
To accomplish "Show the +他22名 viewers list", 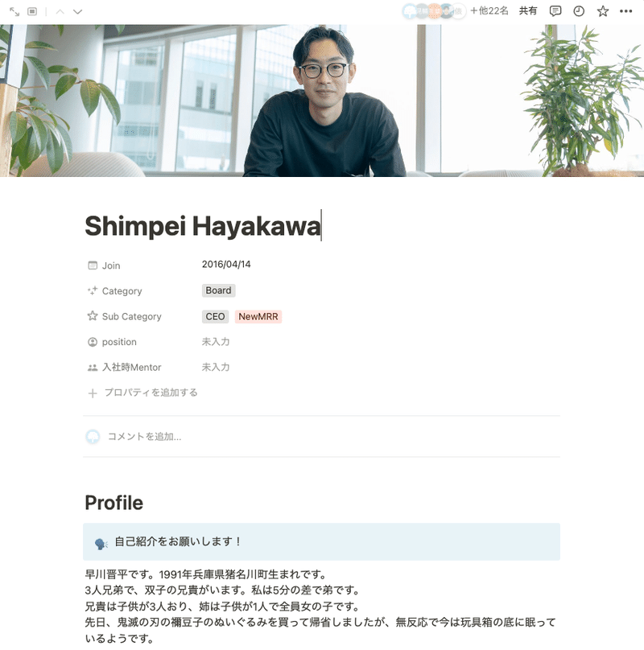I will coord(489,10).
